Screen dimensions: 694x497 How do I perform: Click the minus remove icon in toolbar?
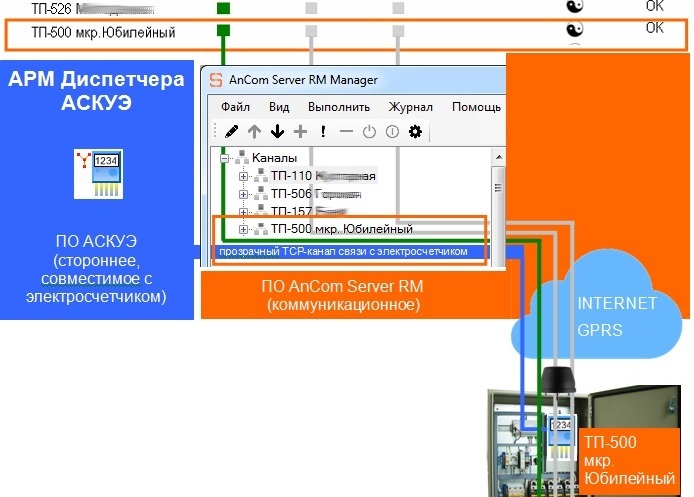click(x=346, y=131)
